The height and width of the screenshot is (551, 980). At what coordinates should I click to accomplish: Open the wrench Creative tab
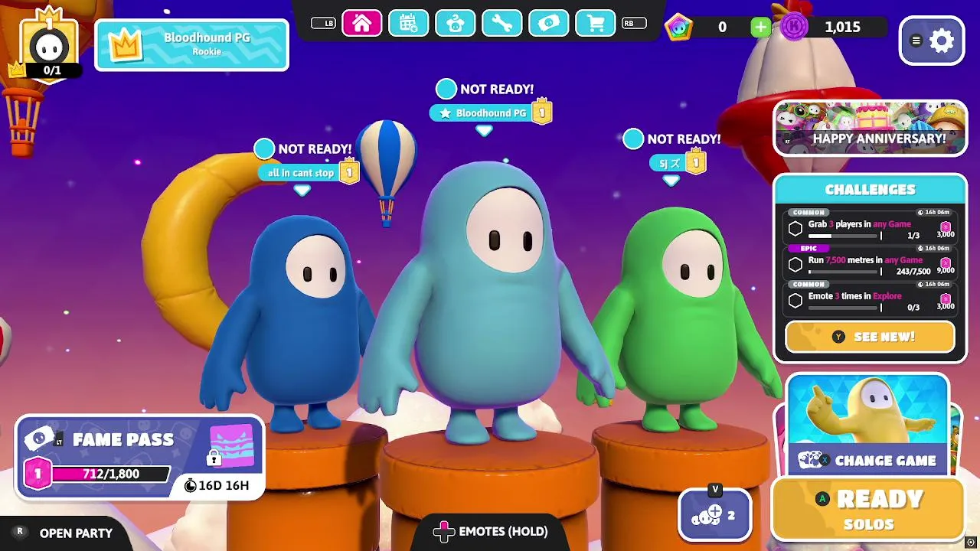[502, 24]
